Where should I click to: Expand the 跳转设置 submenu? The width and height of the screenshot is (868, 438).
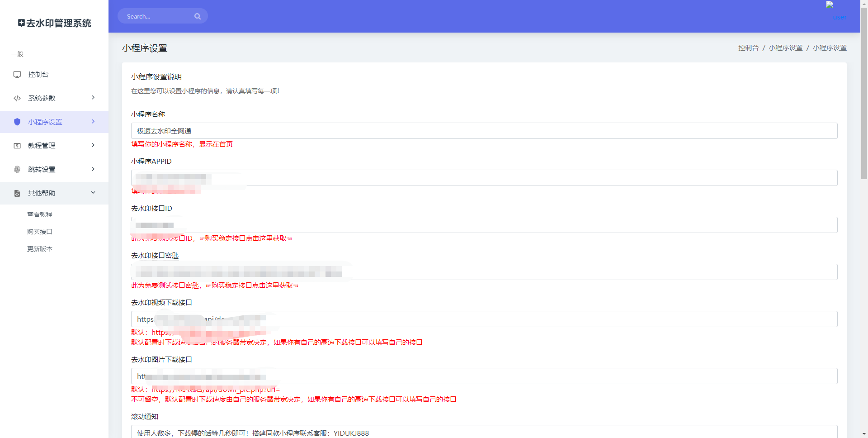coord(93,169)
